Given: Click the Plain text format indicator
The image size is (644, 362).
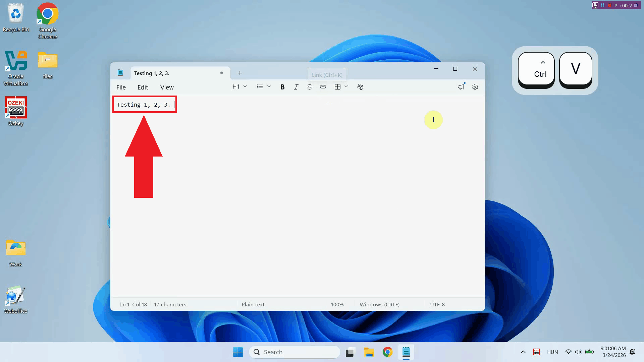Looking at the screenshot, I should coord(253,304).
